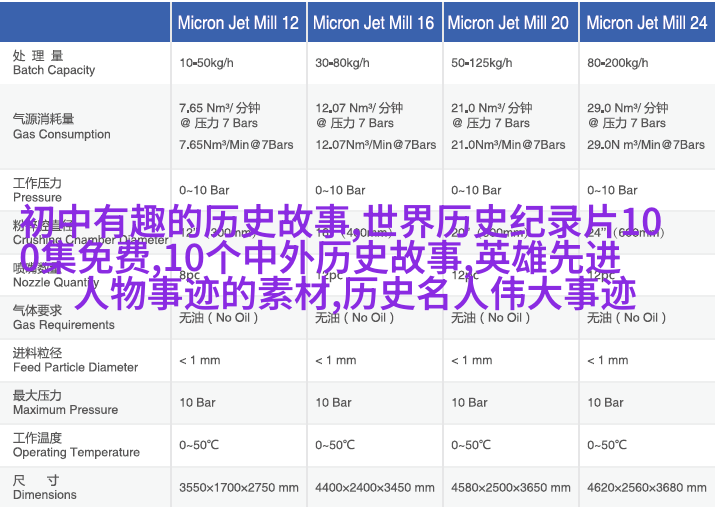Screen dimensions: 722x507
Task: Click the Nozzle Quantity row label
Action: pos(56,282)
